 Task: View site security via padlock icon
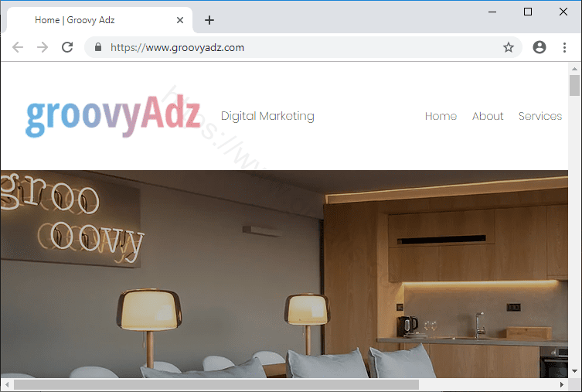coord(98,47)
